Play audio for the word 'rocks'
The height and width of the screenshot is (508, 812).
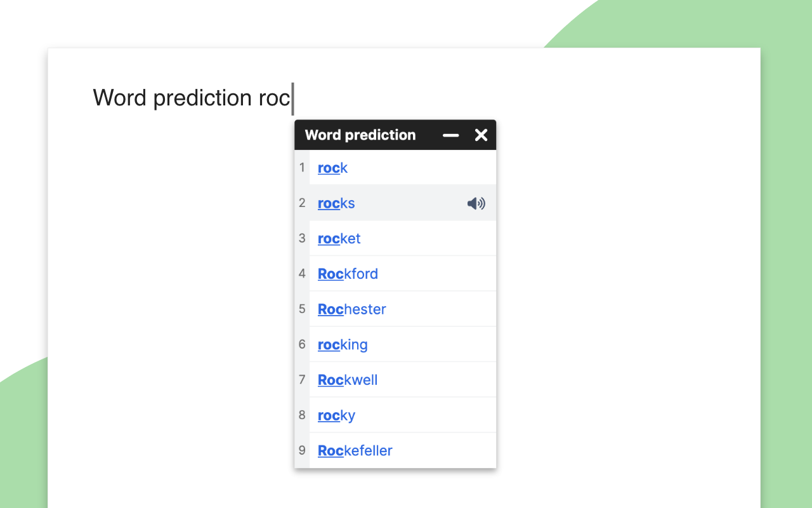point(476,203)
